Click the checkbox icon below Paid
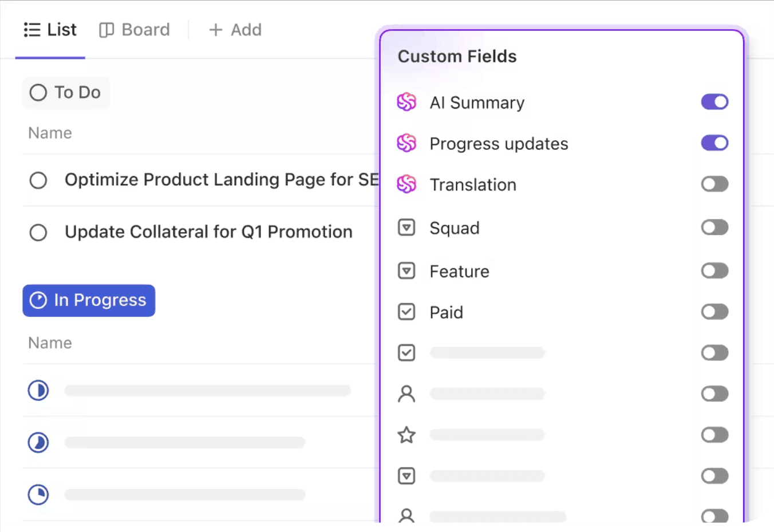The height and width of the screenshot is (532, 774). pyautogui.click(x=406, y=353)
